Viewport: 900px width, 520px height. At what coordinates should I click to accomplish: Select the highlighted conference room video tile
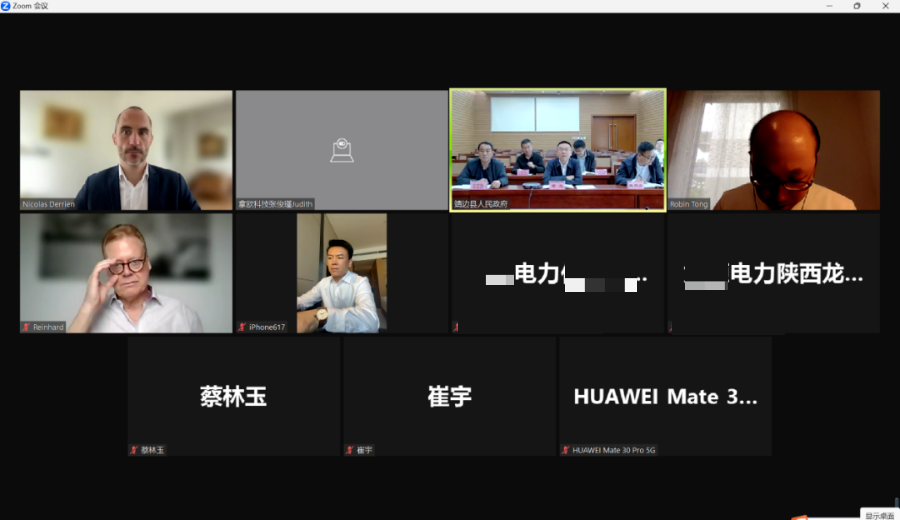click(558, 150)
